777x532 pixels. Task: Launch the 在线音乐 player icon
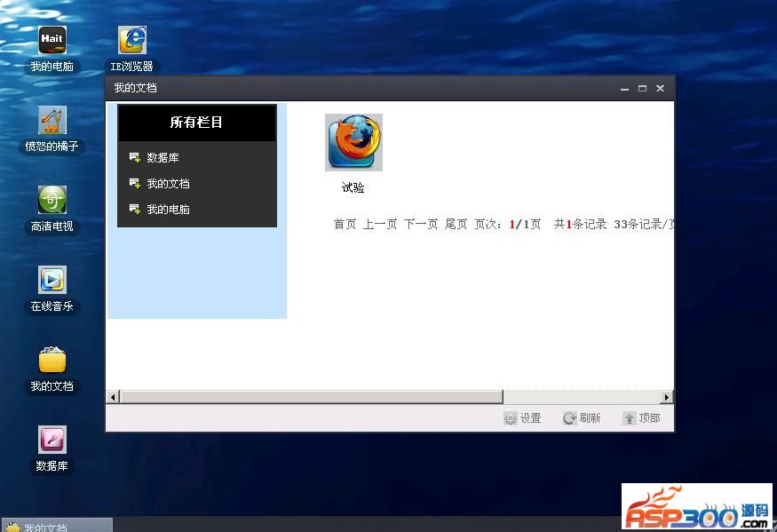point(52,281)
